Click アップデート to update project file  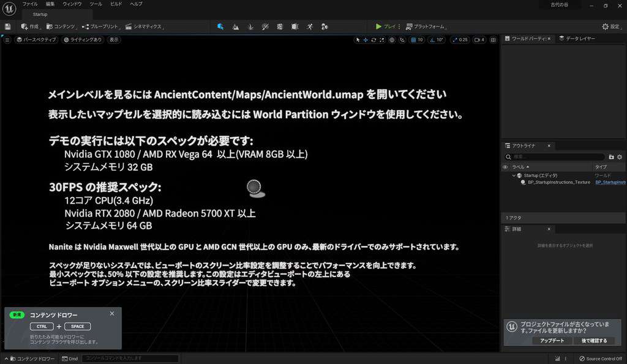click(552, 340)
